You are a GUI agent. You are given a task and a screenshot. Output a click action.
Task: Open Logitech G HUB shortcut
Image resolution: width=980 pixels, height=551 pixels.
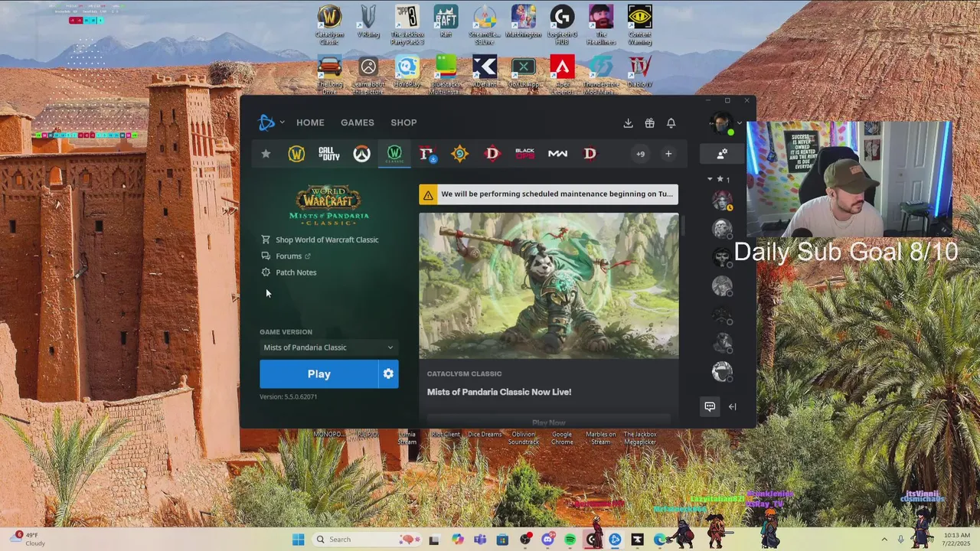pyautogui.click(x=562, y=25)
